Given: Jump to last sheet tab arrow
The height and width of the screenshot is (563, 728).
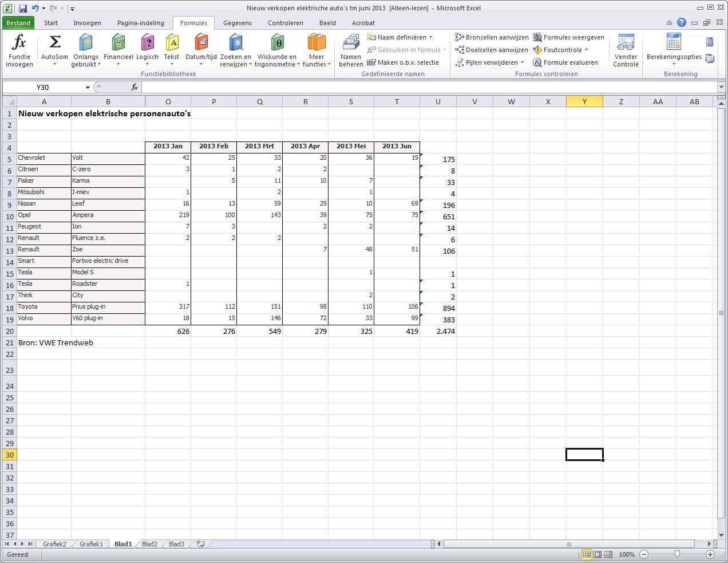Looking at the screenshot, I should 30,544.
